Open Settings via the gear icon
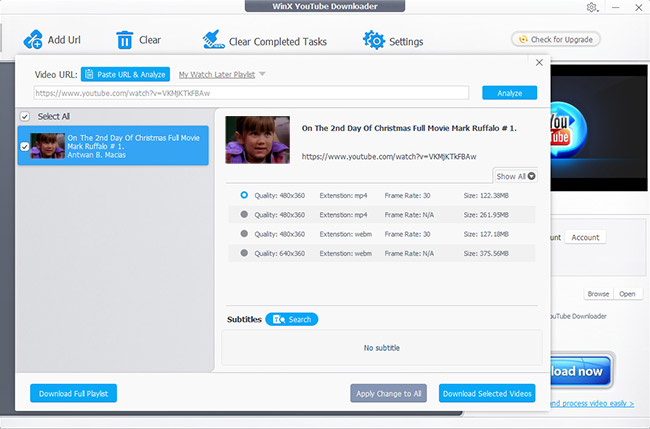Screen dimensions: 650x429 point(374,40)
